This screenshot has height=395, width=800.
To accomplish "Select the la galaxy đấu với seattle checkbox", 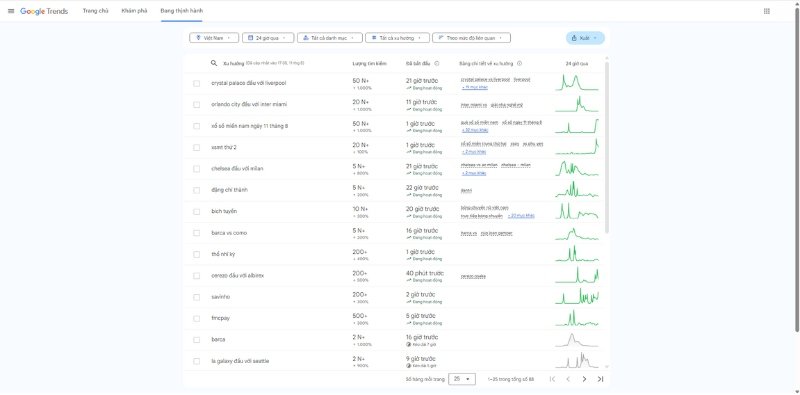I will pyautogui.click(x=196, y=361).
